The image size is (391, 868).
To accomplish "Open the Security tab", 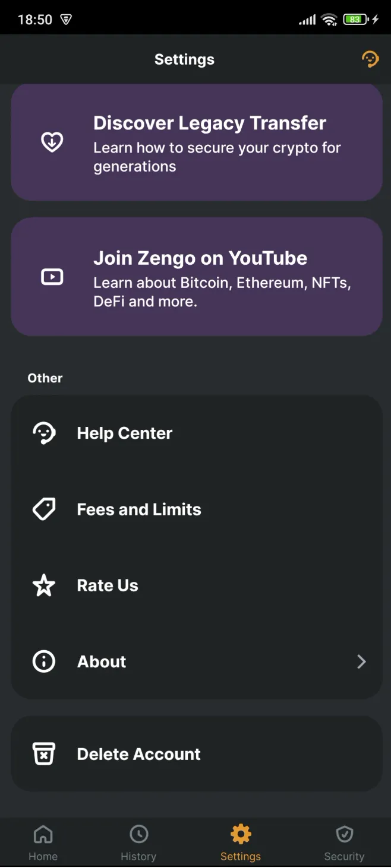I will click(x=344, y=841).
